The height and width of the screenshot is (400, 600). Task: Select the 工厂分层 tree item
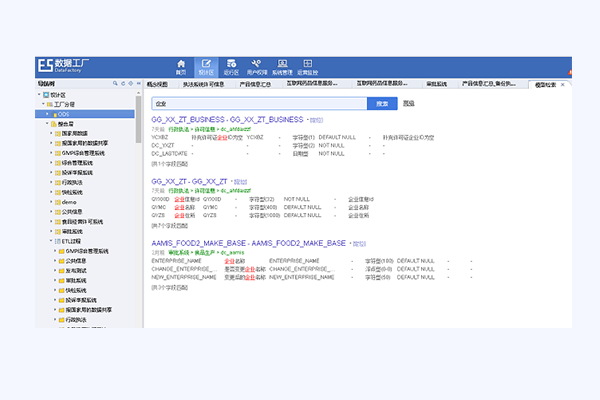coord(64,104)
